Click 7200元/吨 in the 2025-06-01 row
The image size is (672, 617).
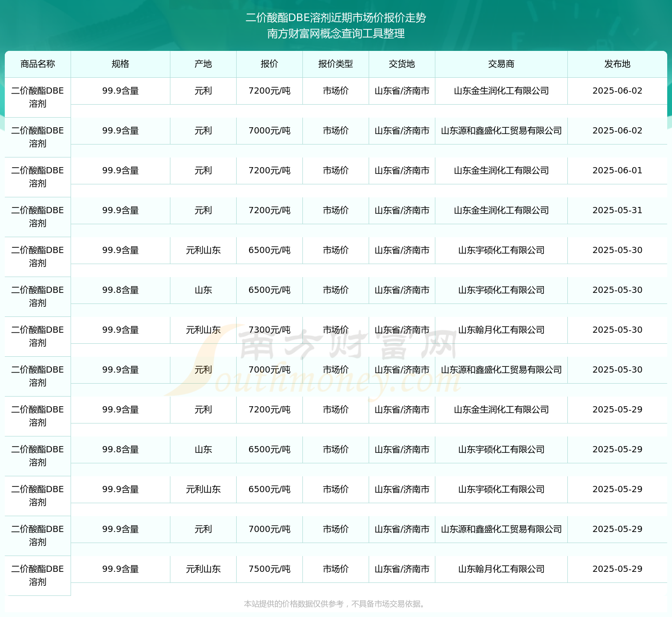click(269, 170)
